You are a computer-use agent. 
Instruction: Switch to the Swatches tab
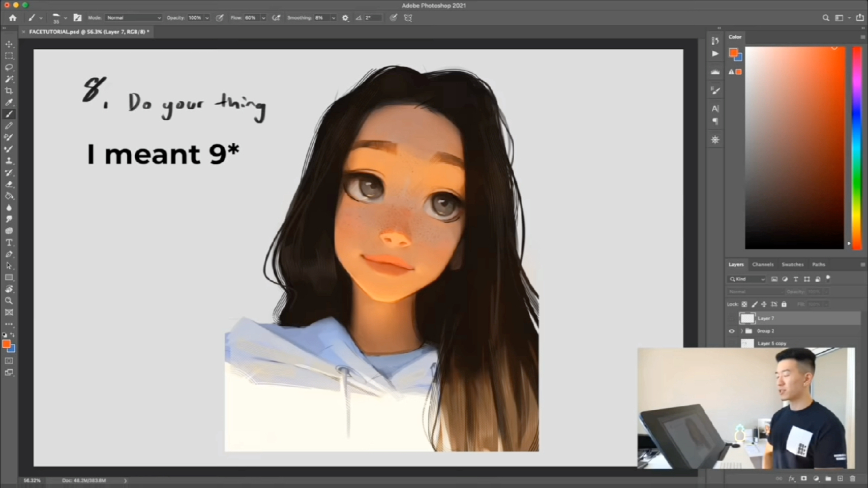792,264
